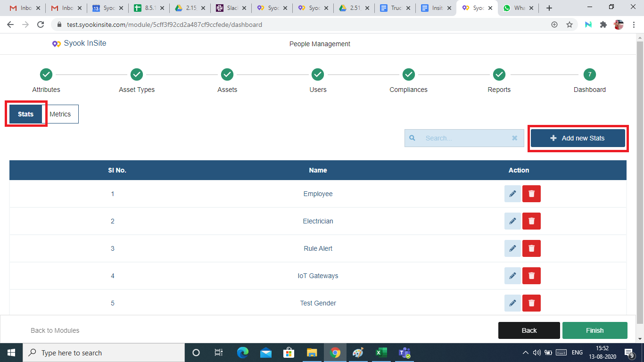Edit the Employee stat with pencil icon
The width and height of the screenshot is (644, 362).
click(x=512, y=194)
